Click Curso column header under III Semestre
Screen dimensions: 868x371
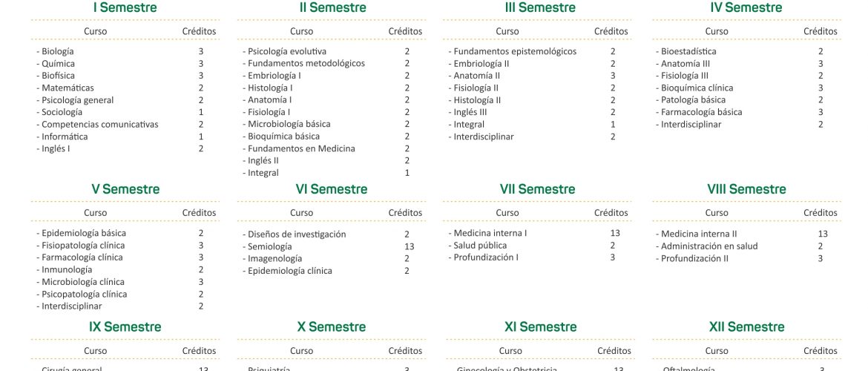point(507,32)
